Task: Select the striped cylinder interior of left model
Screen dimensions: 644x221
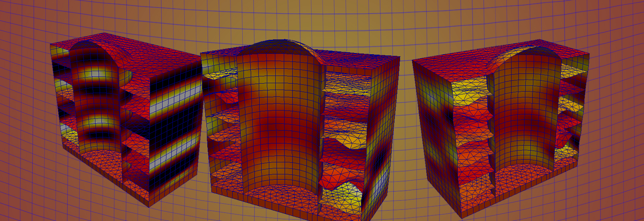Action: (x=95, y=100)
